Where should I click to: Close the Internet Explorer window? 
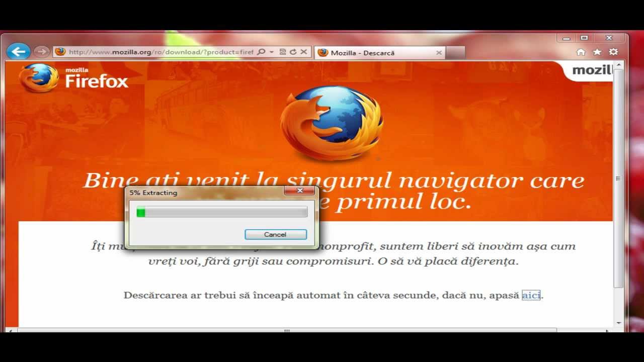(609, 38)
